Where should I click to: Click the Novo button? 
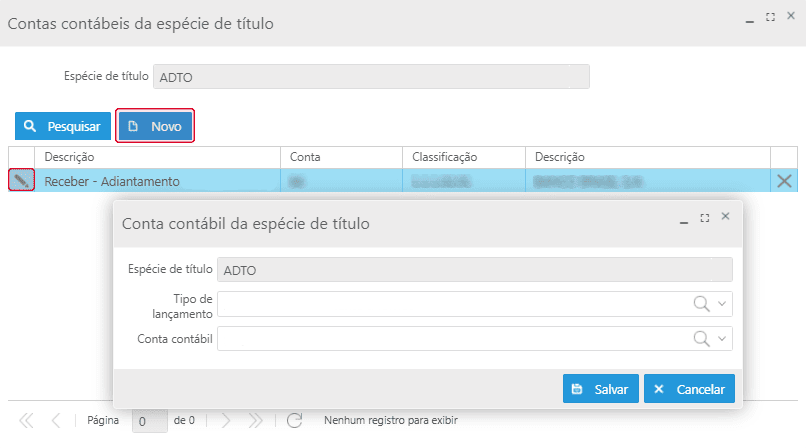pyautogui.click(x=155, y=127)
